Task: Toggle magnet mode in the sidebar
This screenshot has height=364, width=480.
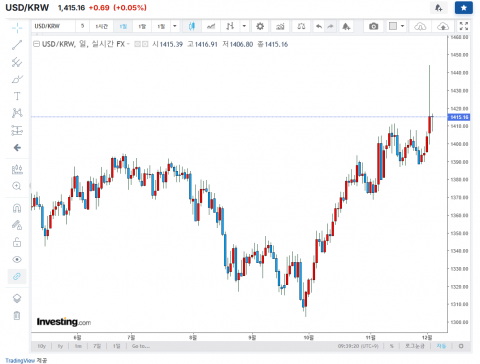Action: point(17,208)
